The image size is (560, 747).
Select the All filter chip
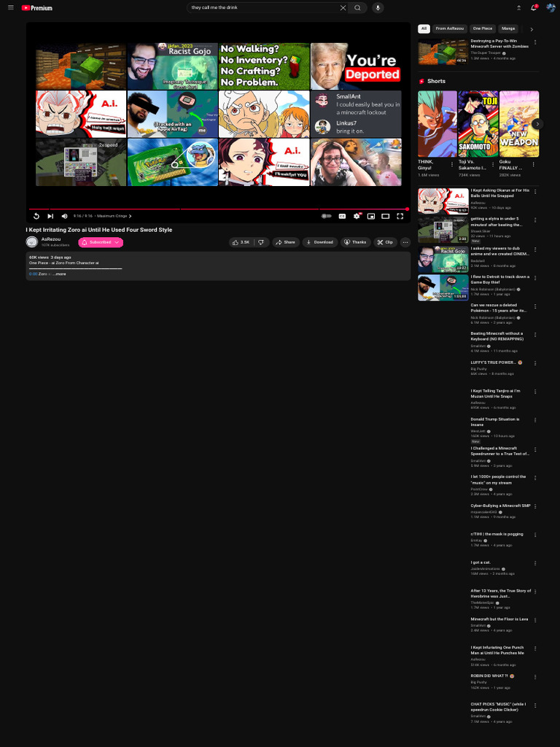[424, 28]
